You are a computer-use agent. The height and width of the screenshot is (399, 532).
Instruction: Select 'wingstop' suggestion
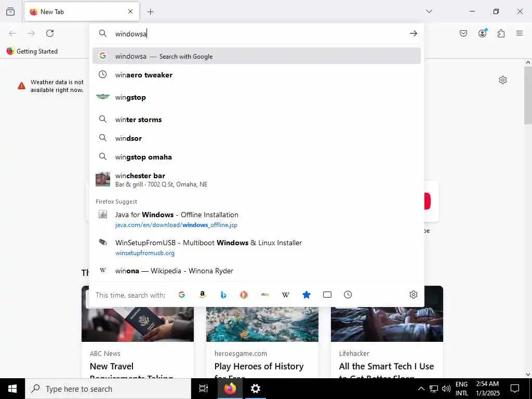coord(257,97)
